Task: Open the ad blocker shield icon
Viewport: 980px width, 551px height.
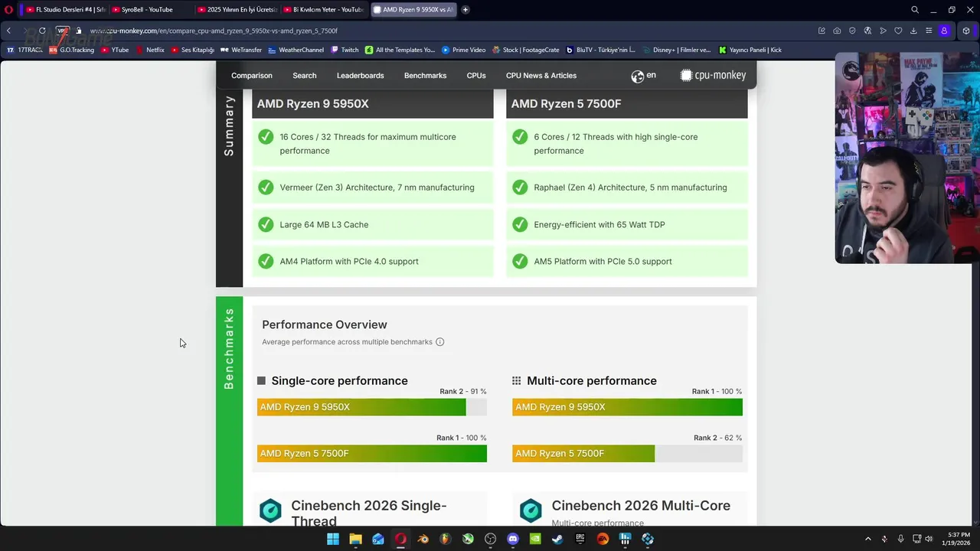Action: pyautogui.click(x=852, y=31)
